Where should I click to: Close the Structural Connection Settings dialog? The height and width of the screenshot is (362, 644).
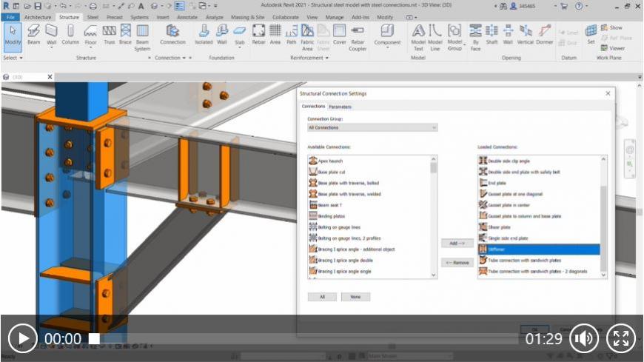(x=608, y=94)
